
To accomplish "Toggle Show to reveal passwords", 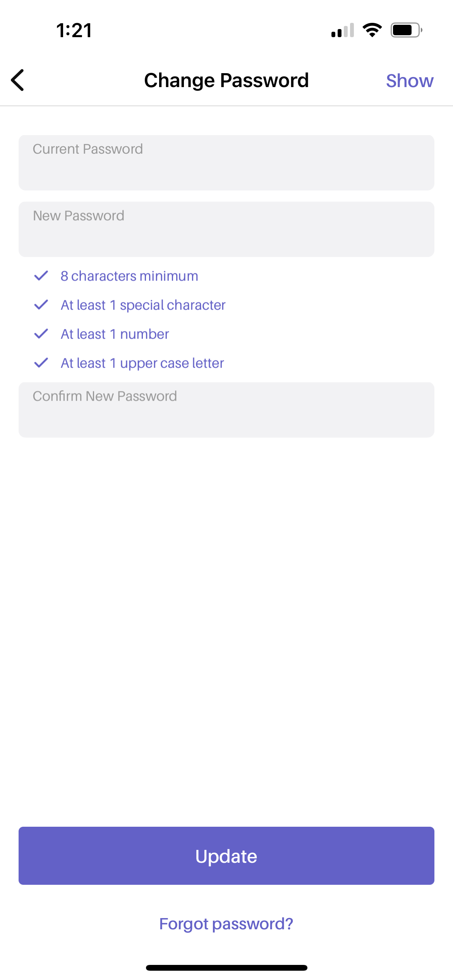I will point(409,81).
